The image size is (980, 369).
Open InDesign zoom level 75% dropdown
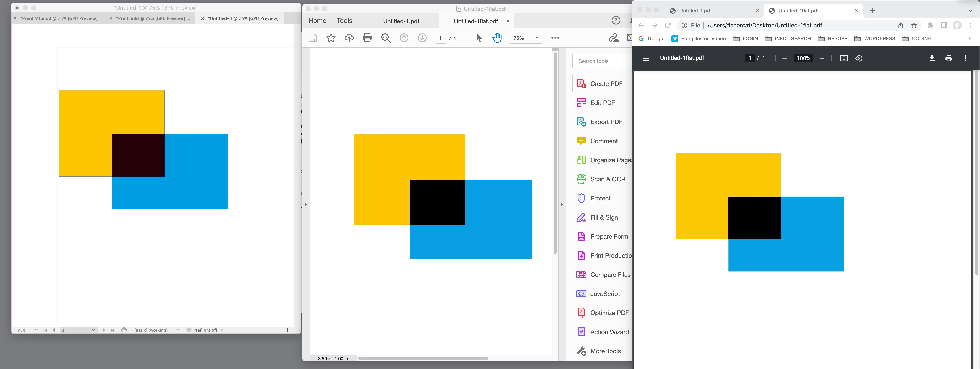[37, 330]
